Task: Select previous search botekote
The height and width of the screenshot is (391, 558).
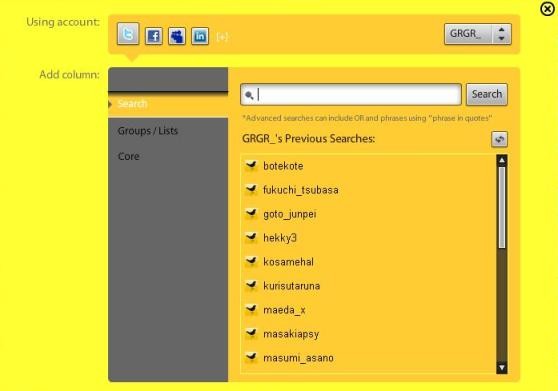Action: pos(283,166)
